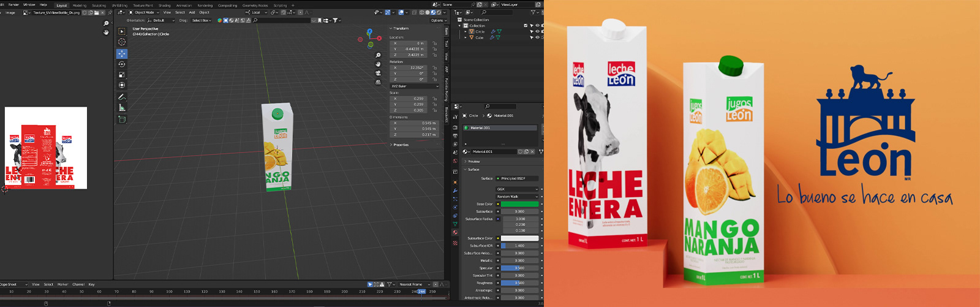980x307 pixels.
Task: Open the Add menu in viewport header
Action: tap(192, 12)
